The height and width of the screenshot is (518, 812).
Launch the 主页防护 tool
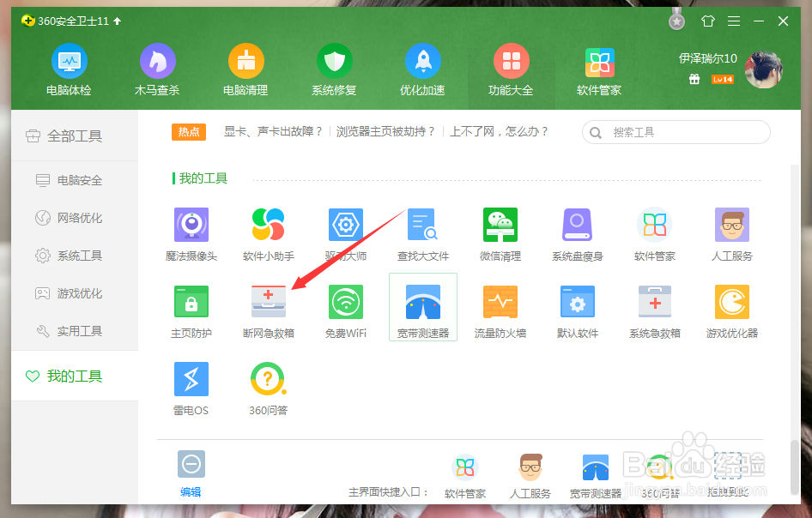(191, 311)
